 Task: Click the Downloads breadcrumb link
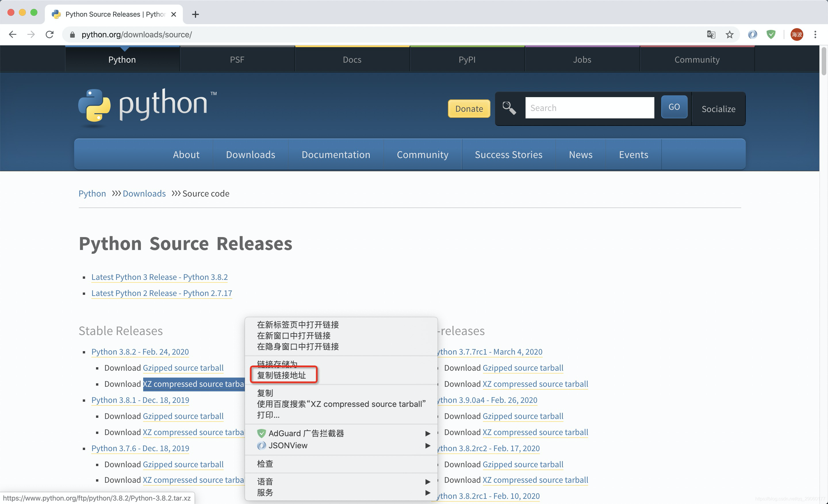[144, 193]
